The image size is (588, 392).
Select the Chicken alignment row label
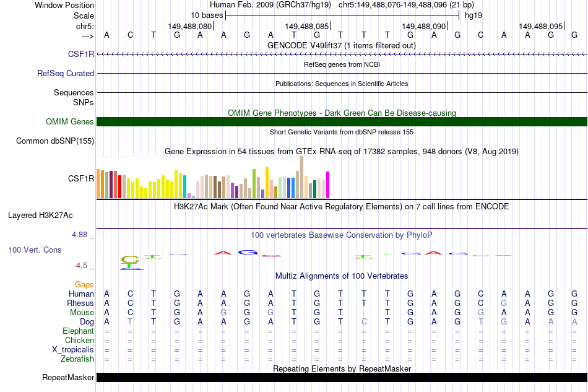[x=79, y=340]
